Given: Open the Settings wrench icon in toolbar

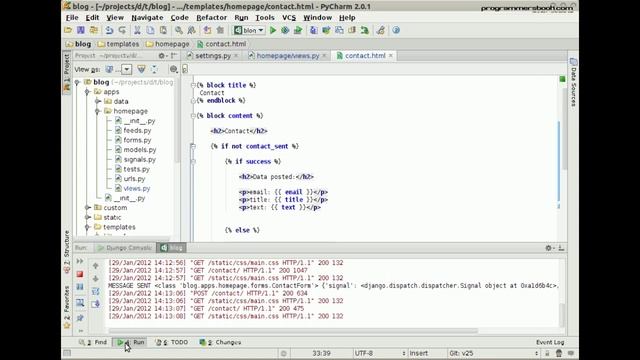Looking at the screenshot, I should click(380, 30).
